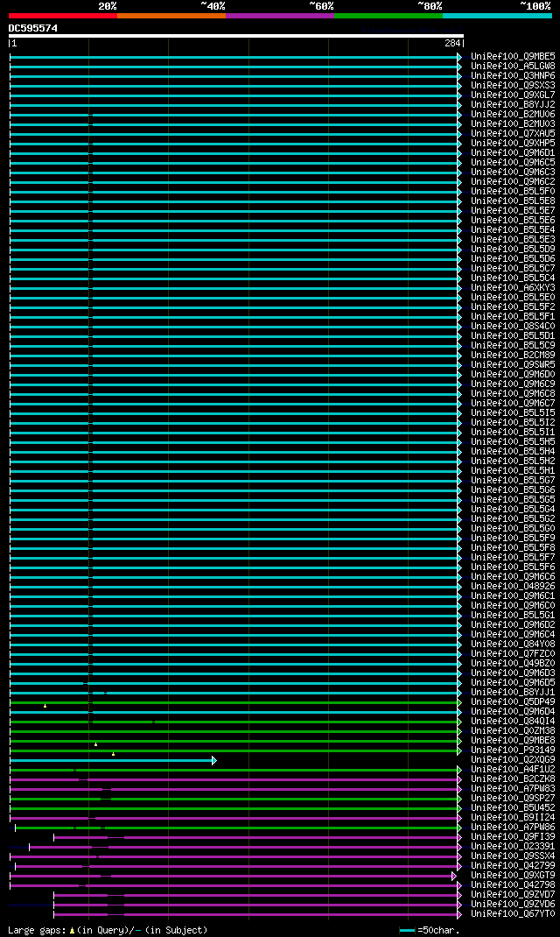Open UniRef100_Q9FI39 hit label
The height and width of the screenshot is (937, 560).
513,836
